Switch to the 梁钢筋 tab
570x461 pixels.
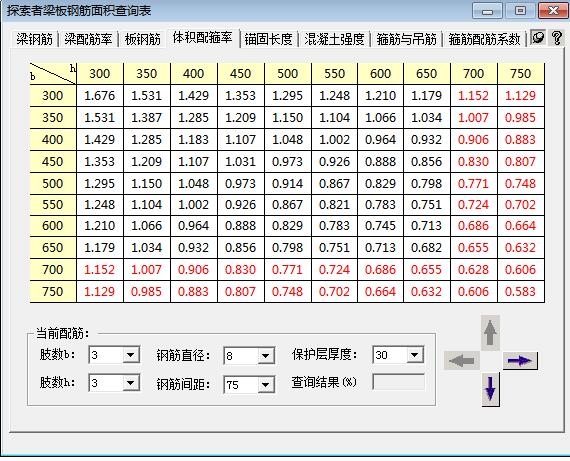35,39
